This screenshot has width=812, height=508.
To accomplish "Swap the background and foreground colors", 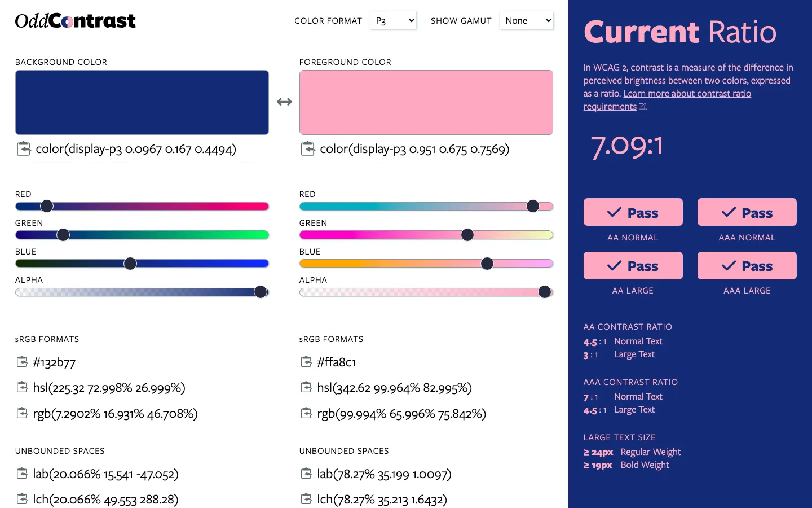I will 284,102.
